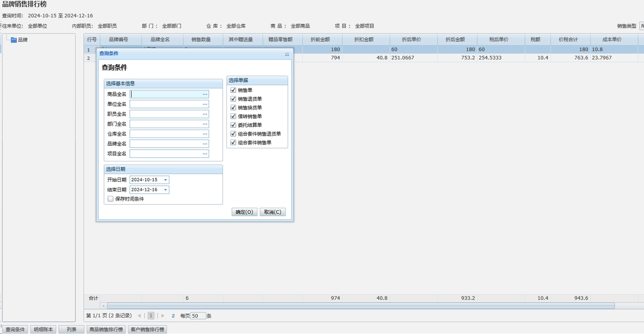Click the 取消(C) button

[272, 212]
